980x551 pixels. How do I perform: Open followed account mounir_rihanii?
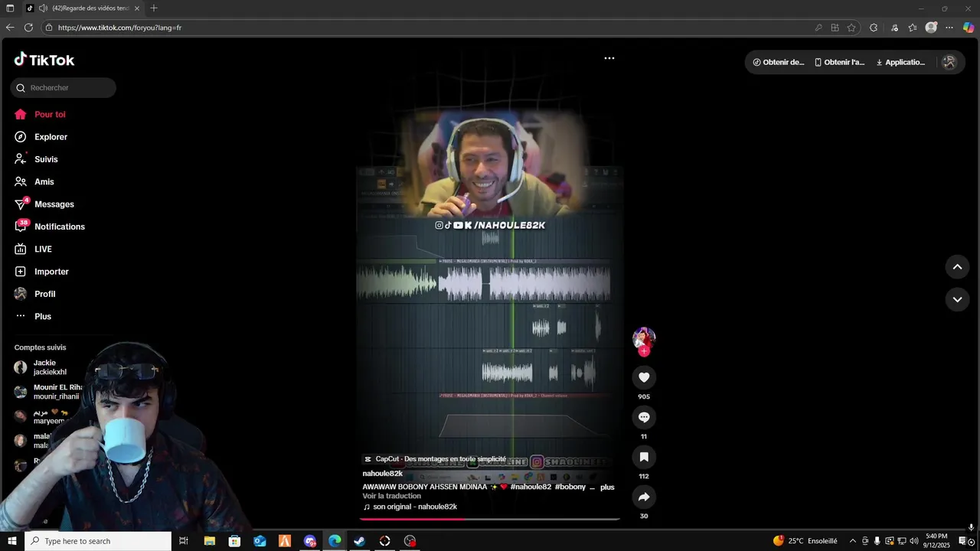[47, 392]
